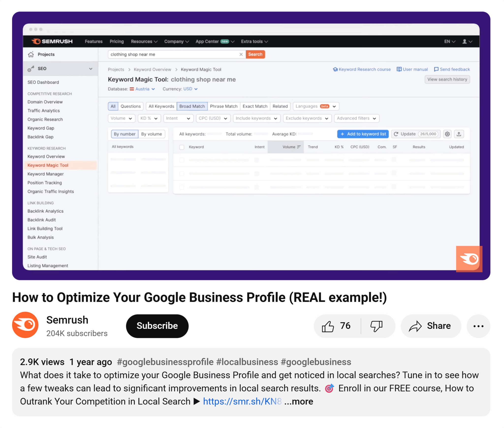Open the Exclude keywords dropdown
This screenshot has height=428, width=504.
(x=307, y=118)
